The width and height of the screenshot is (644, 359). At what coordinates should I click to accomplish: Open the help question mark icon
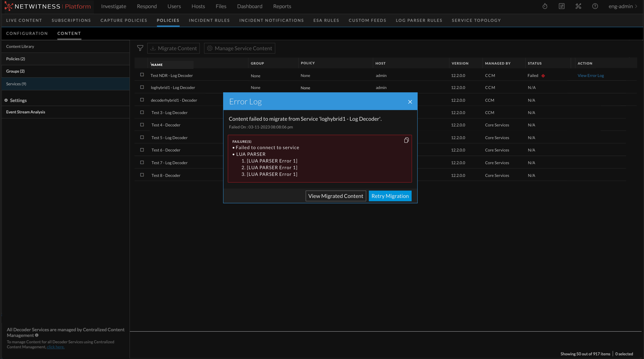(595, 6)
